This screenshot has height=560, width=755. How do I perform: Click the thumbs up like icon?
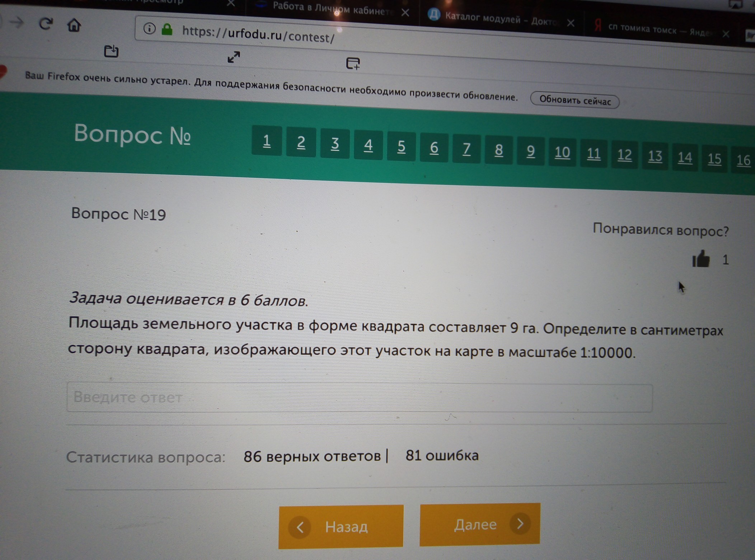pos(700,258)
